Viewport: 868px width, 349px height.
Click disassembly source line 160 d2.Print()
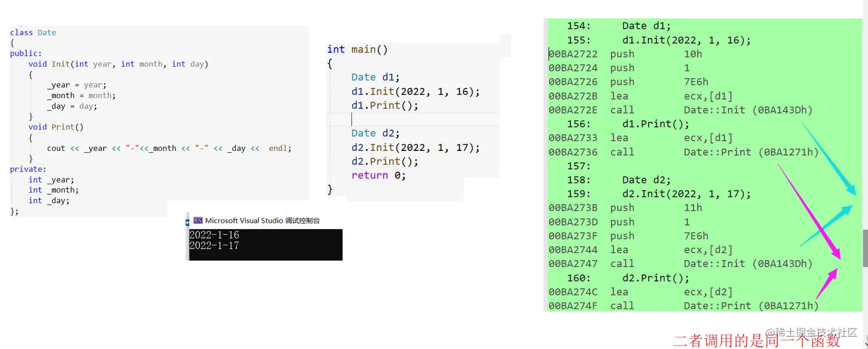629,278
